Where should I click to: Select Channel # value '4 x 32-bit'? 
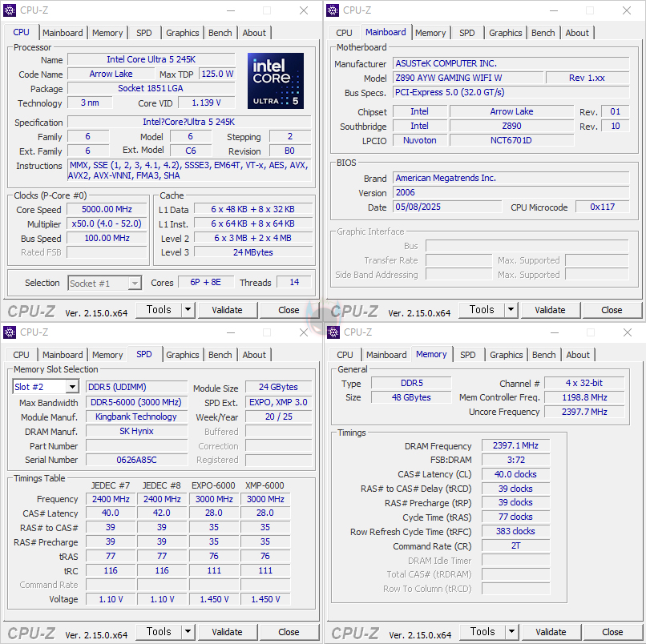(584, 383)
